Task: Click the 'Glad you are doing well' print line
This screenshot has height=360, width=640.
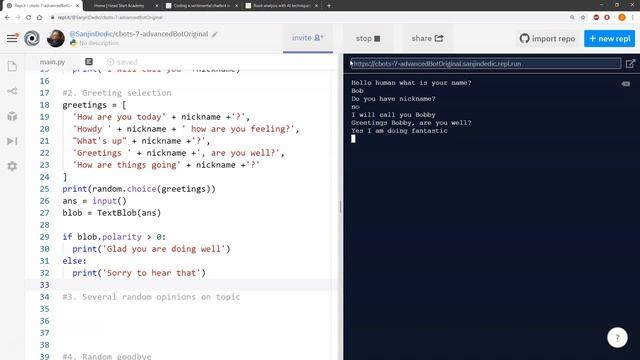Action: click(x=151, y=249)
